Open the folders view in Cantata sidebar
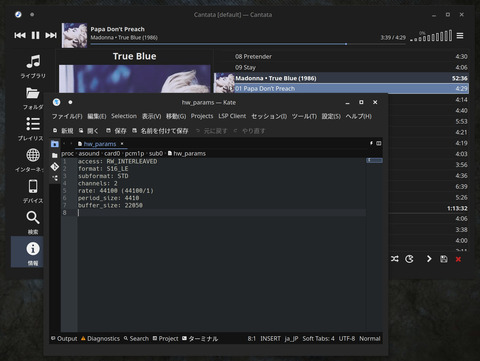The height and width of the screenshot is (361, 480). [33, 98]
